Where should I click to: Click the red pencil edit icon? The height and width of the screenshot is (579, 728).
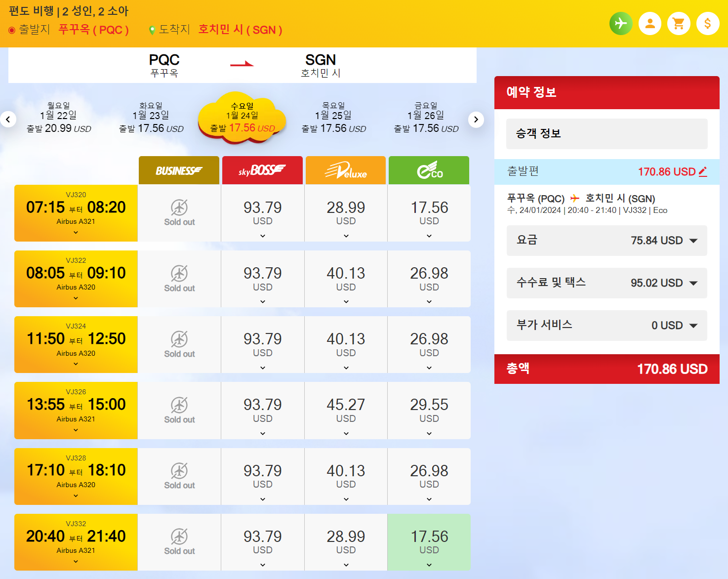coord(703,171)
